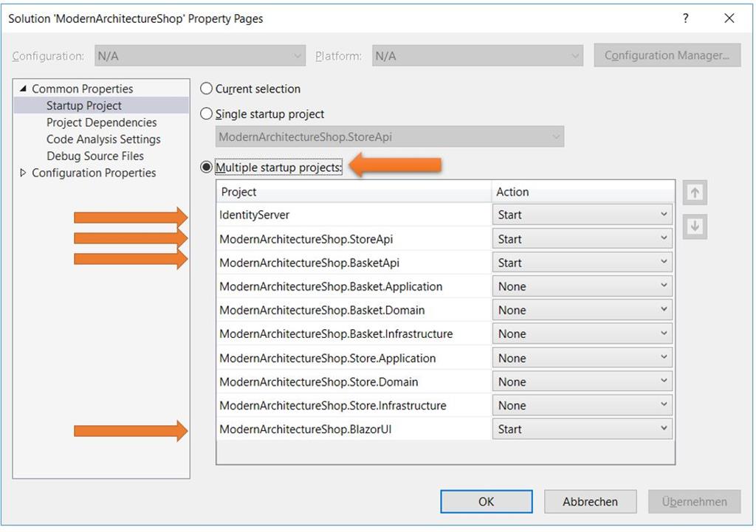Open the Store.Domain action dropdown
Image resolution: width=756 pixels, height=532 pixels.
pyautogui.click(x=582, y=381)
